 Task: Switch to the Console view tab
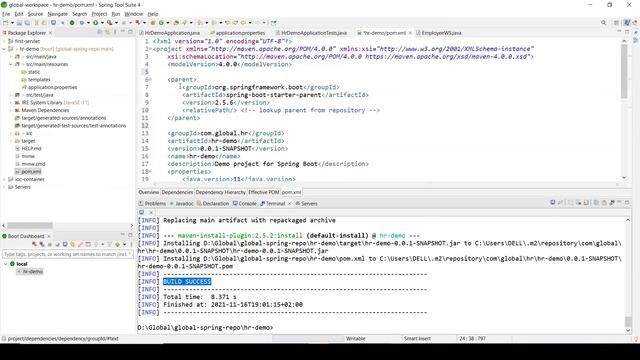[244, 203]
